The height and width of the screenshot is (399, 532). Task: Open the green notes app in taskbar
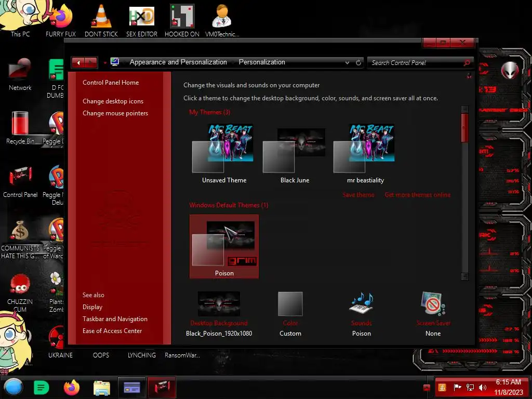pos(42,387)
